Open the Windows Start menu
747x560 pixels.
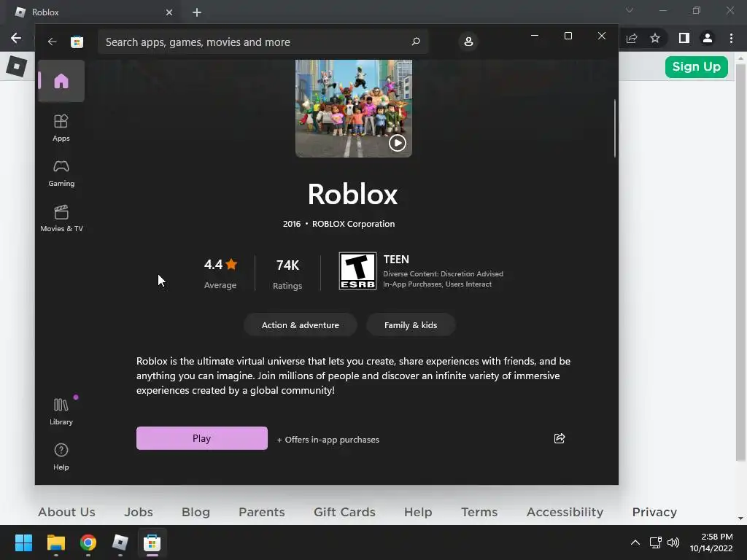pyautogui.click(x=23, y=542)
